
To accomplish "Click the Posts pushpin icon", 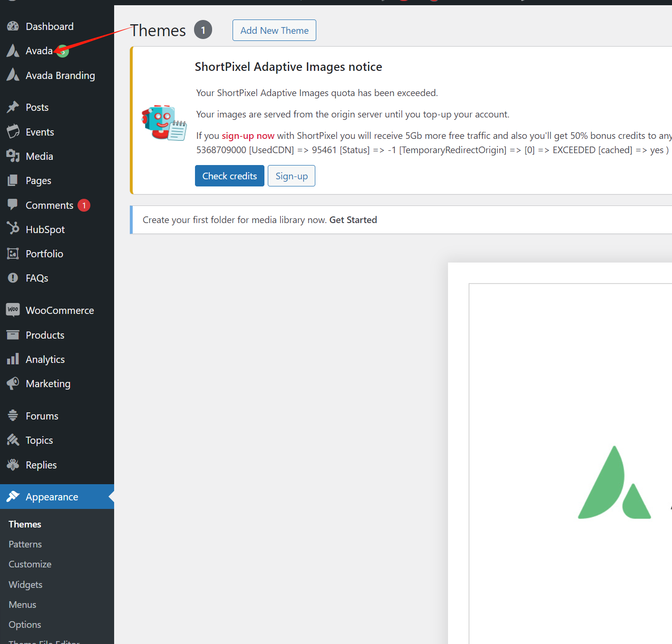I will (13, 107).
